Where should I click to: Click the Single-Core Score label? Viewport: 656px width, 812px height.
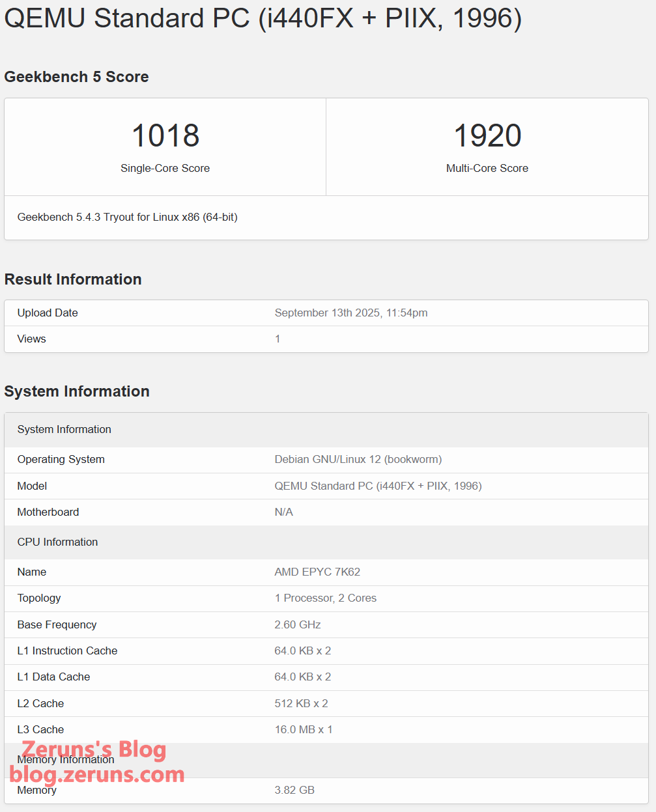click(165, 168)
